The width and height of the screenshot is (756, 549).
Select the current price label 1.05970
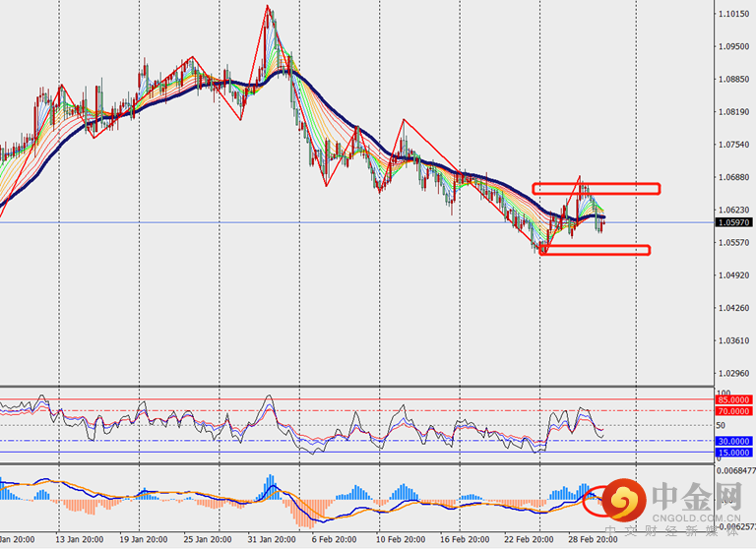tap(734, 223)
